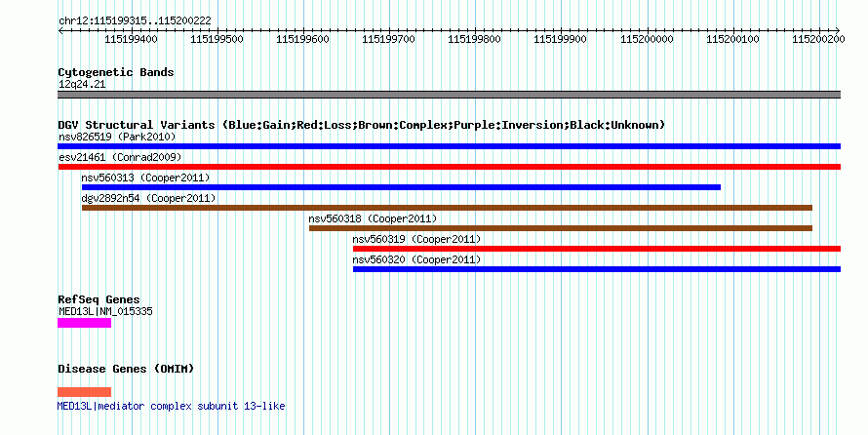This screenshot has width=868, height=435.
Task: Click ruler position 115199800
Action: click(x=474, y=39)
